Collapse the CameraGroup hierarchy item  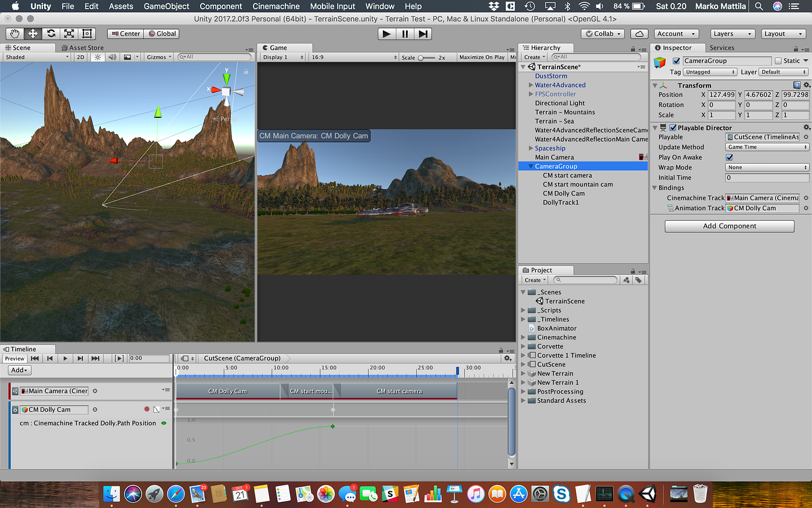click(531, 167)
